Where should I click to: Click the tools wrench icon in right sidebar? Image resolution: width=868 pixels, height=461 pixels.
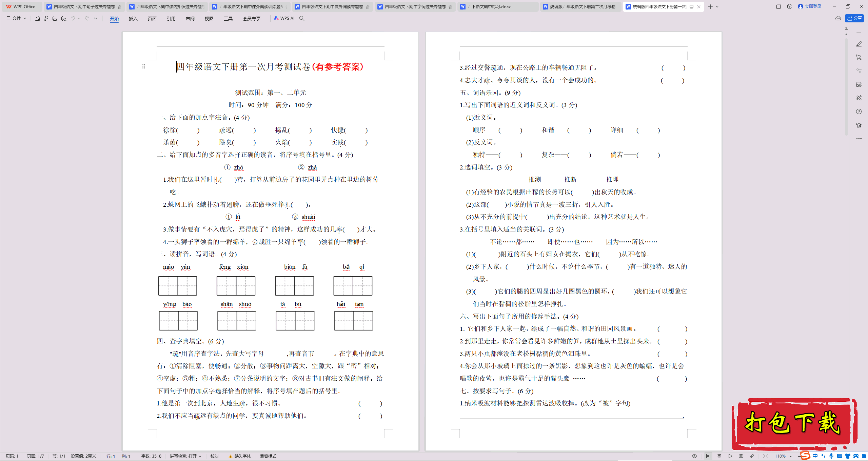pos(859,98)
